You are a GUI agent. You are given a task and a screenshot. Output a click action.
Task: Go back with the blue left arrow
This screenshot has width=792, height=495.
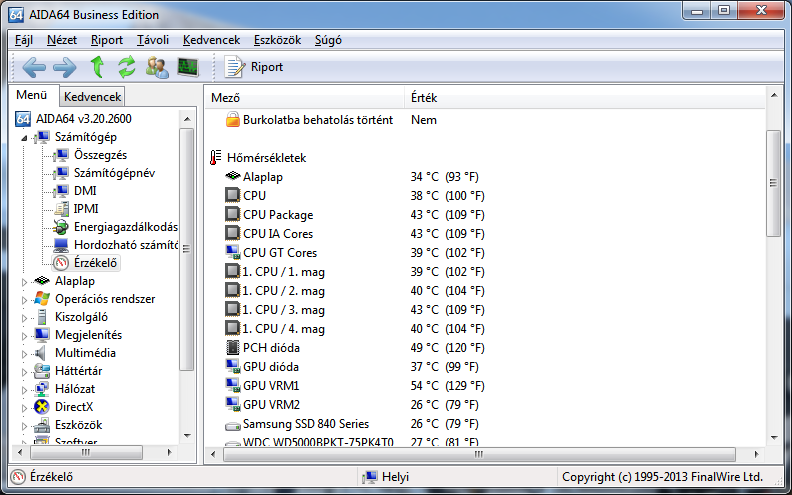click(x=34, y=67)
